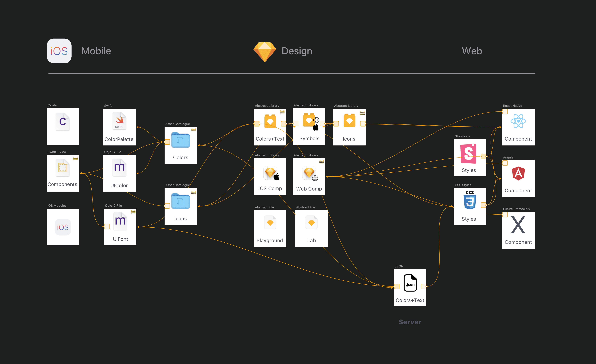Open the .json Colors+Text file icon

(410, 283)
